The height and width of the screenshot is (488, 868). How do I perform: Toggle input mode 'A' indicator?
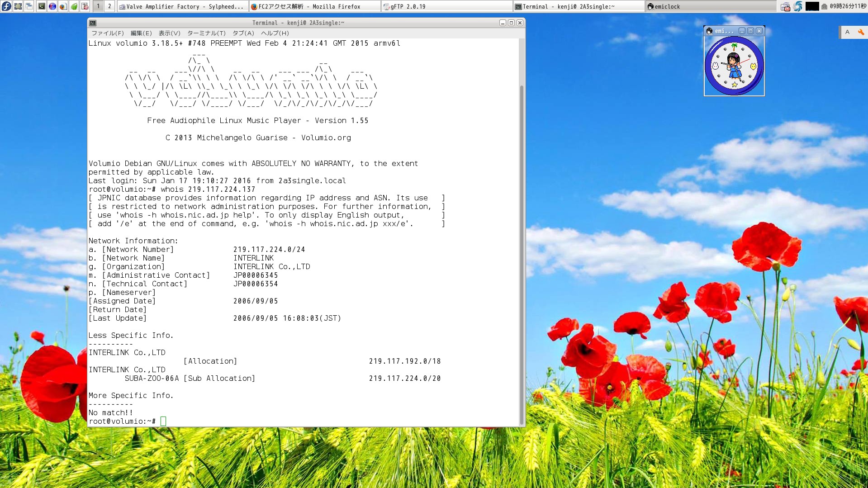click(847, 32)
